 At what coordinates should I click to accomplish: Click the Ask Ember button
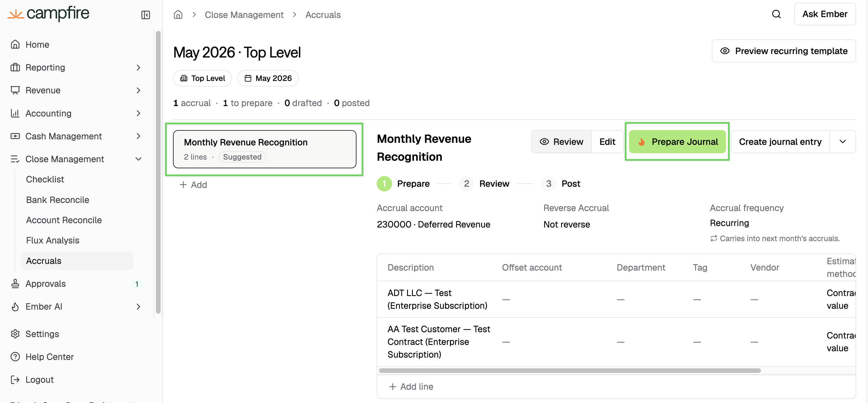(825, 14)
